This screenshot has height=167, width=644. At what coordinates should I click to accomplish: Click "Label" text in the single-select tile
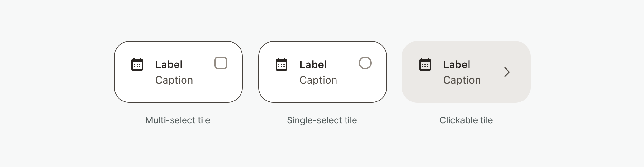coord(313,65)
